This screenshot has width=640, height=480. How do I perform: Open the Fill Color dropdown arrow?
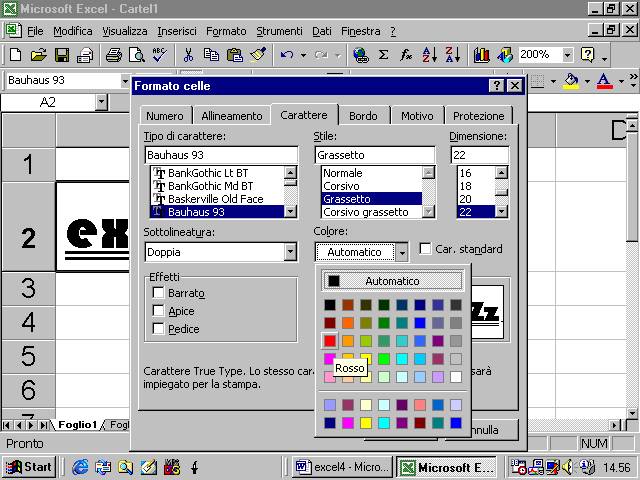[x=587, y=81]
